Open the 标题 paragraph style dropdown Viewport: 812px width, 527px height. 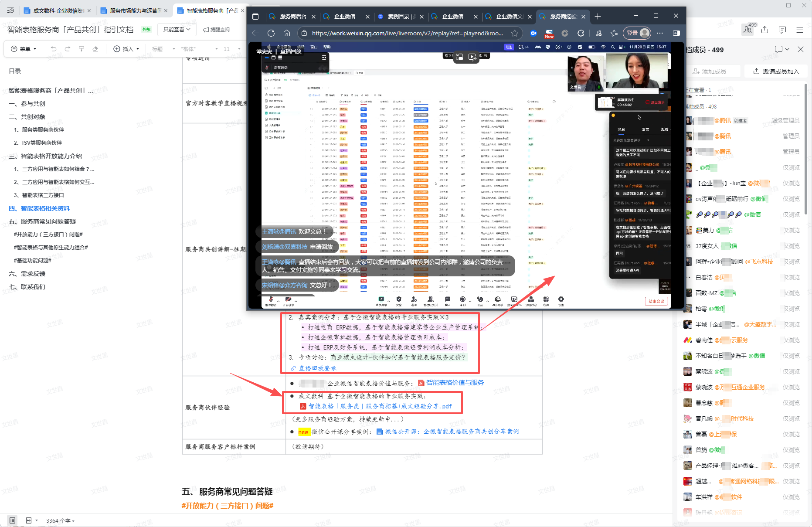point(163,49)
